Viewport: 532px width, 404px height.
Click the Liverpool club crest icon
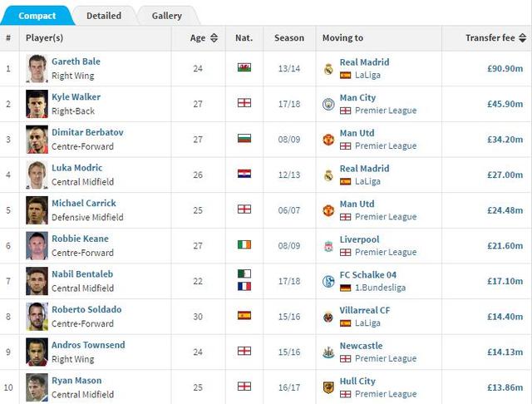[x=328, y=246]
